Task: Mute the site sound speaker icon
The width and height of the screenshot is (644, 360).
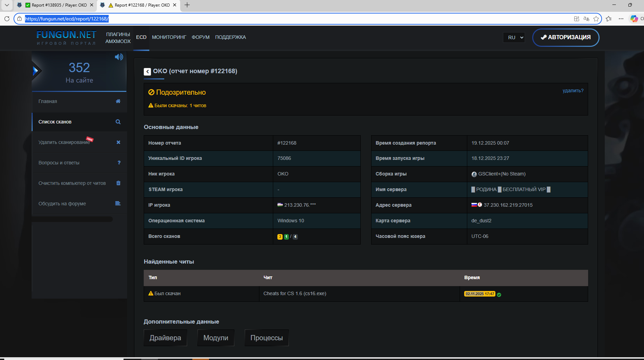Action: pyautogui.click(x=119, y=57)
